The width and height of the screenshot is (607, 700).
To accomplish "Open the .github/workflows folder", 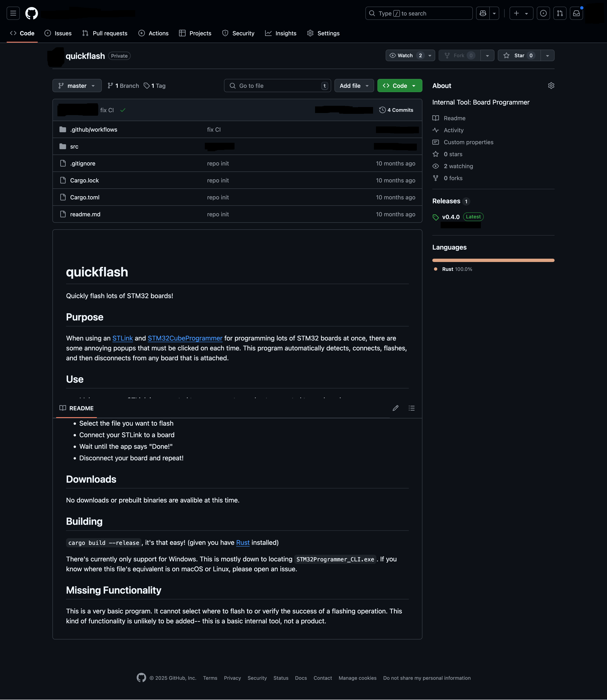I will (94, 130).
